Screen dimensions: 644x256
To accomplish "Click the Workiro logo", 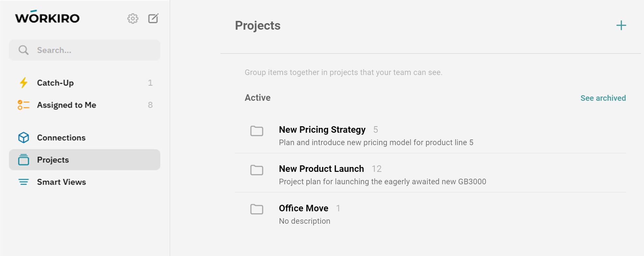I will 47,18.
